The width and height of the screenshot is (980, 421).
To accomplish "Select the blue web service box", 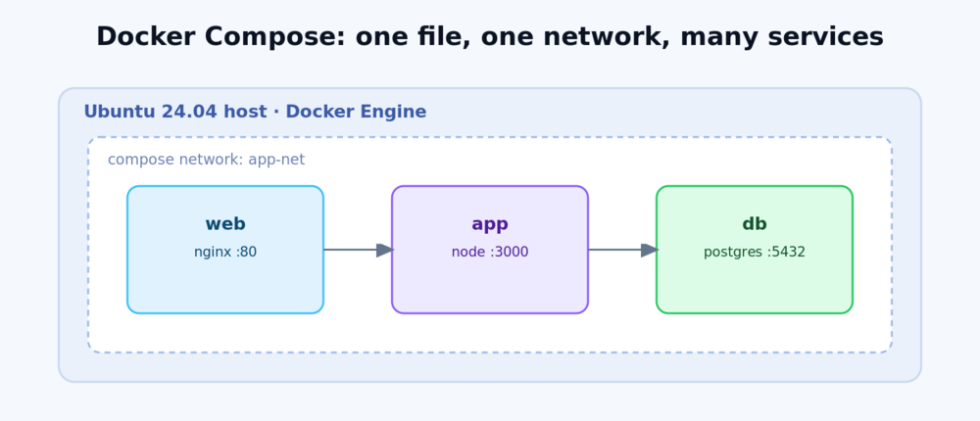I will pyautogui.click(x=225, y=250).
